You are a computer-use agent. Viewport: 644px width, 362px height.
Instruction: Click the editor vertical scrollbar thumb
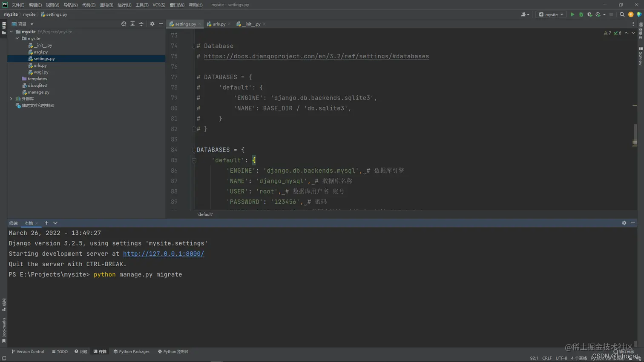[x=635, y=135]
